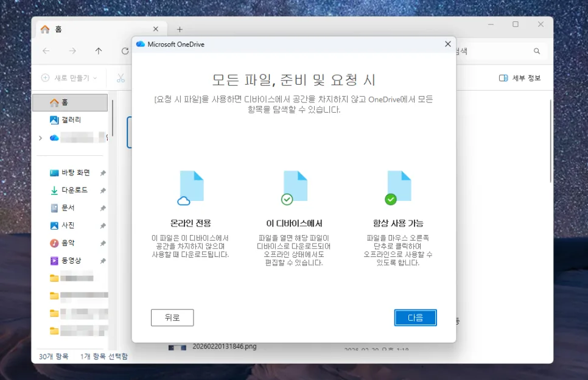Click the 뒤로 (Back) button
588x380 pixels.
[172, 318]
